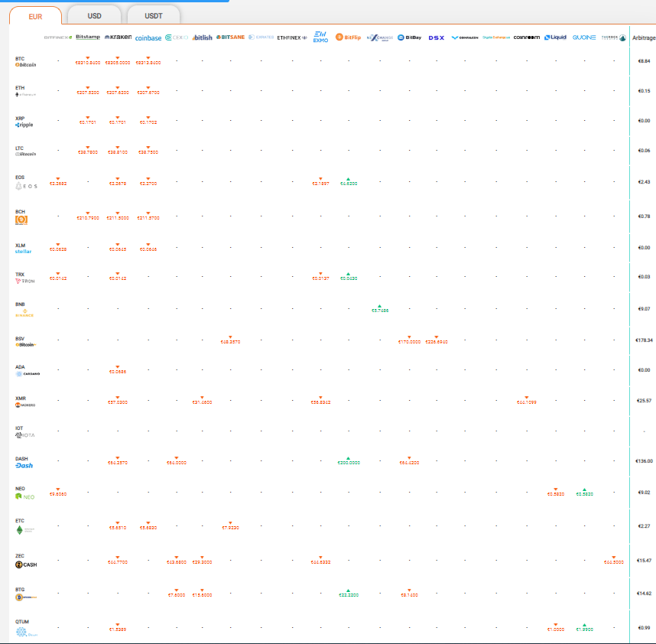Click QTUM arbitrage value €0.99
This screenshot has width=656, height=644.
pyautogui.click(x=644, y=627)
